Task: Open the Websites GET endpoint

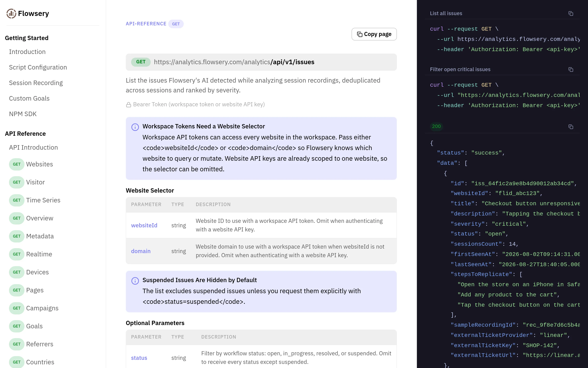Action: [x=31, y=164]
